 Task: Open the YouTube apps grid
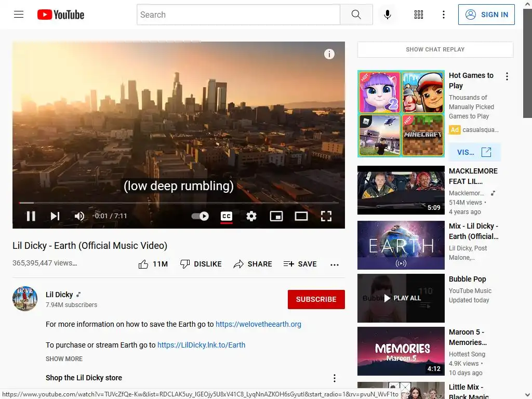tap(419, 15)
